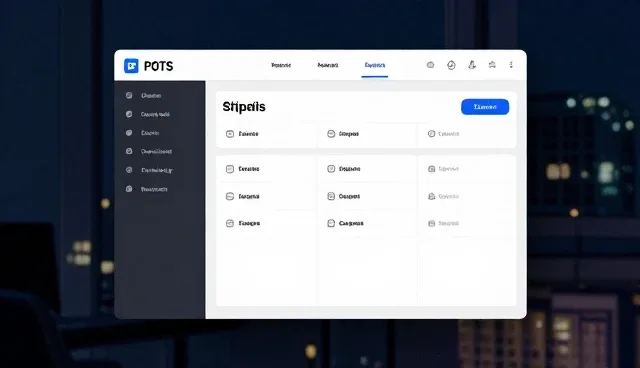Click the blue POTS logo icon

(x=131, y=66)
